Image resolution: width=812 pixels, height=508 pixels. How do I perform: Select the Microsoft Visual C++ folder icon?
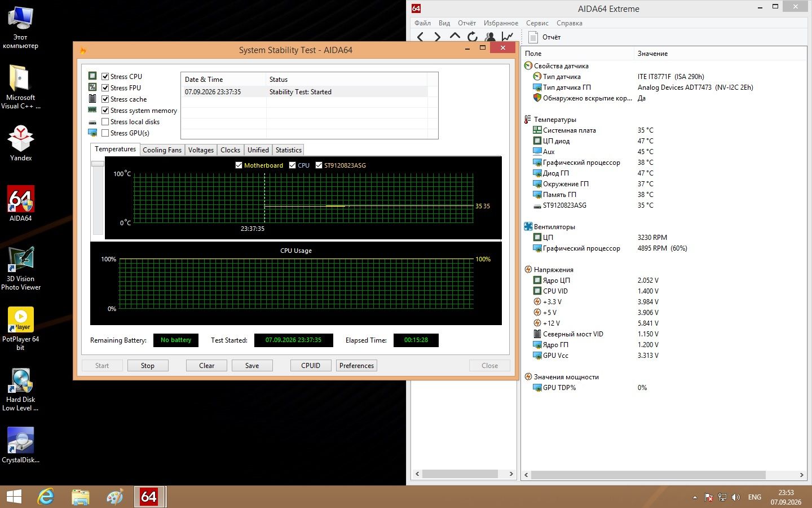[21, 87]
